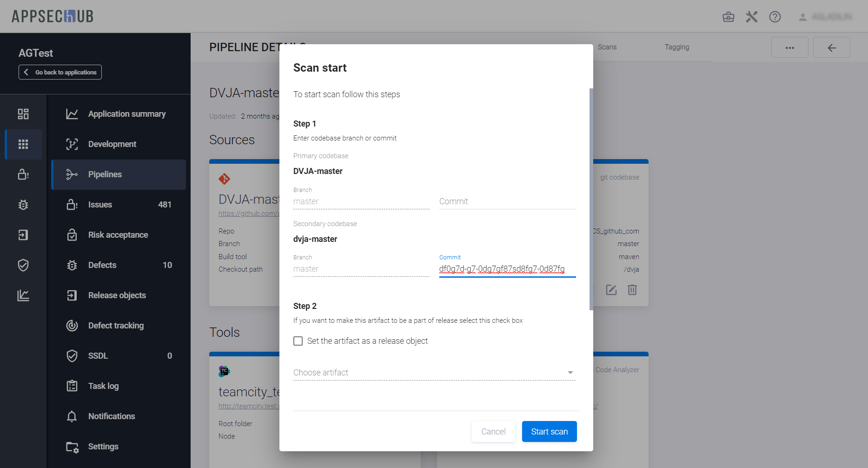Click Go back to applications button
Viewport: 868px width, 468px height.
(x=60, y=72)
